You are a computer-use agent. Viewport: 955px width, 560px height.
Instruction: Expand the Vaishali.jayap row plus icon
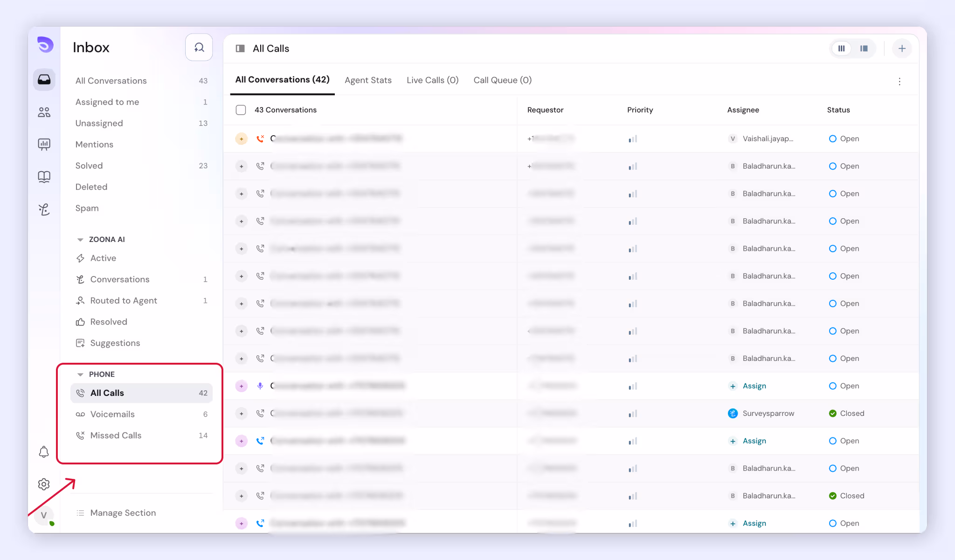(x=242, y=139)
